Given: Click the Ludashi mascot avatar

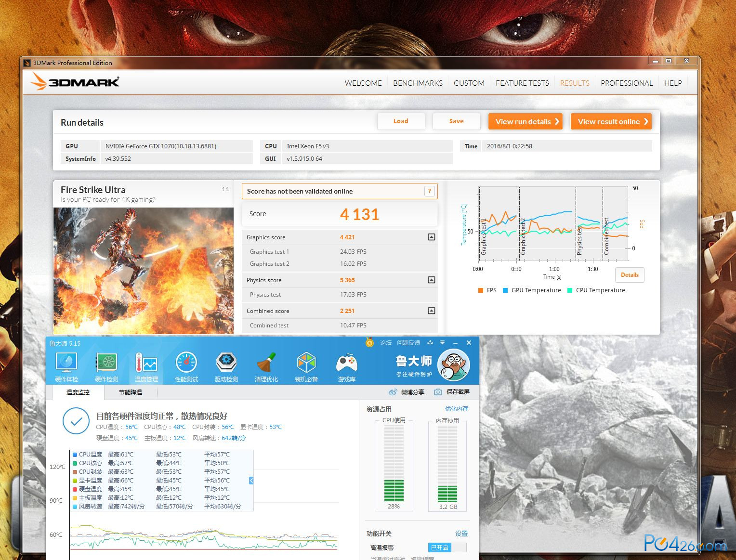Looking at the screenshot, I should pyautogui.click(x=455, y=365).
